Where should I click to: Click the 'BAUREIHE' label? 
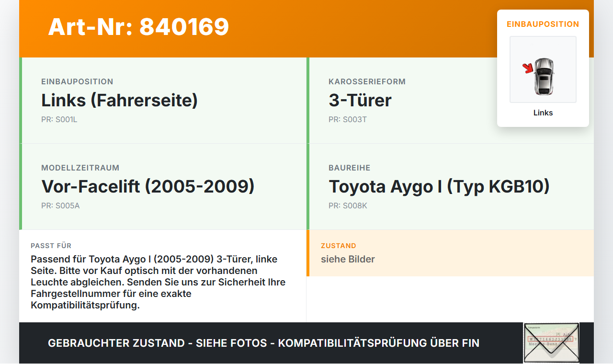350,168
